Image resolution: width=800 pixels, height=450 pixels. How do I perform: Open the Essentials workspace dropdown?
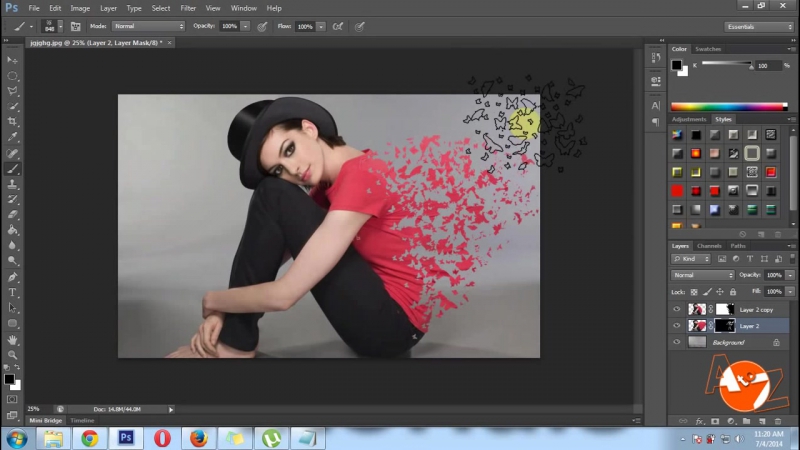(759, 26)
